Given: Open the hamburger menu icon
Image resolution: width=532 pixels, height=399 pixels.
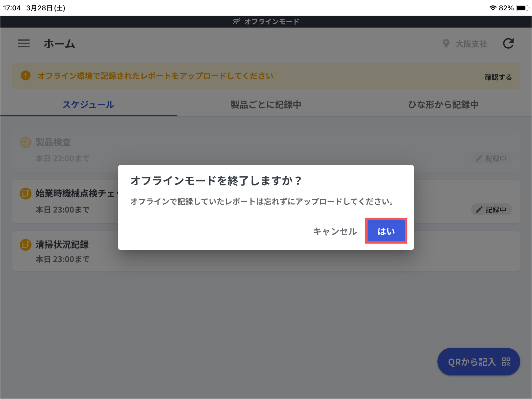Looking at the screenshot, I should [x=24, y=43].
